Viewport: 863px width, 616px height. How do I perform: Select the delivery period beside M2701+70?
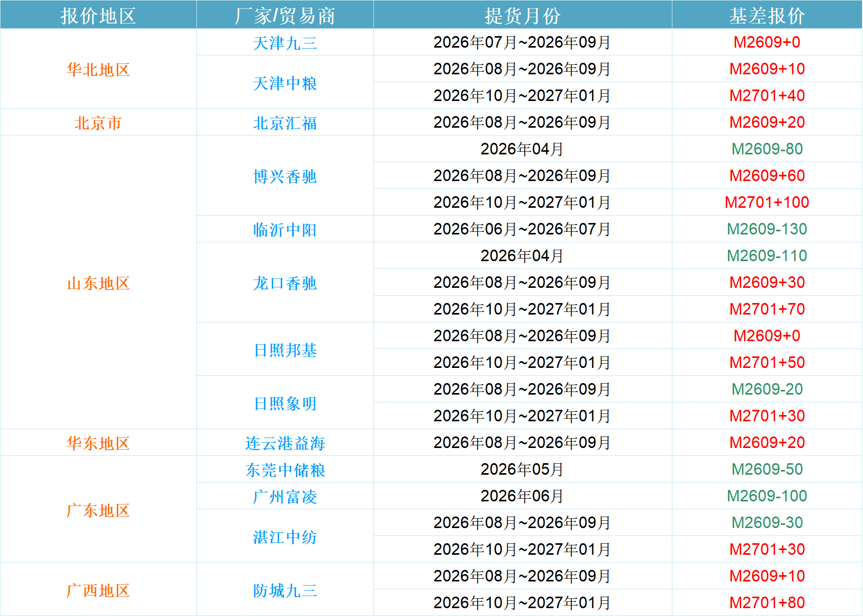tap(522, 309)
